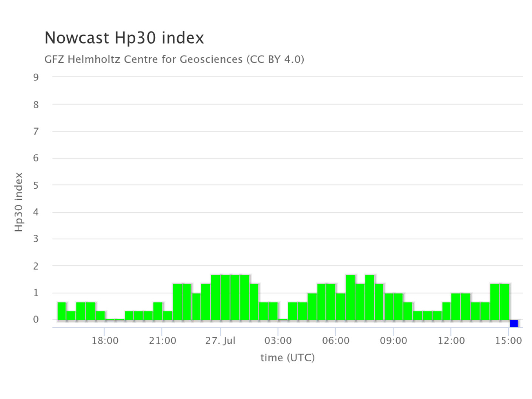
Task: Click the y-axis label '3'
Action: (36, 239)
